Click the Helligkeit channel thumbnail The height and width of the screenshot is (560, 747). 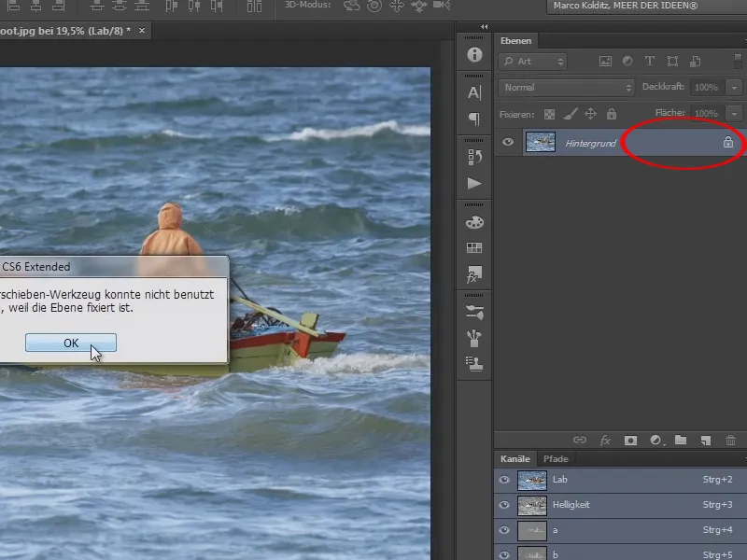pos(531,506)
